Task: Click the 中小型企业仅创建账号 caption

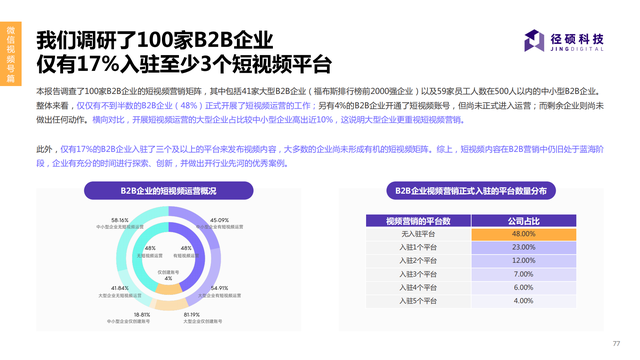Action: [129, 322]
